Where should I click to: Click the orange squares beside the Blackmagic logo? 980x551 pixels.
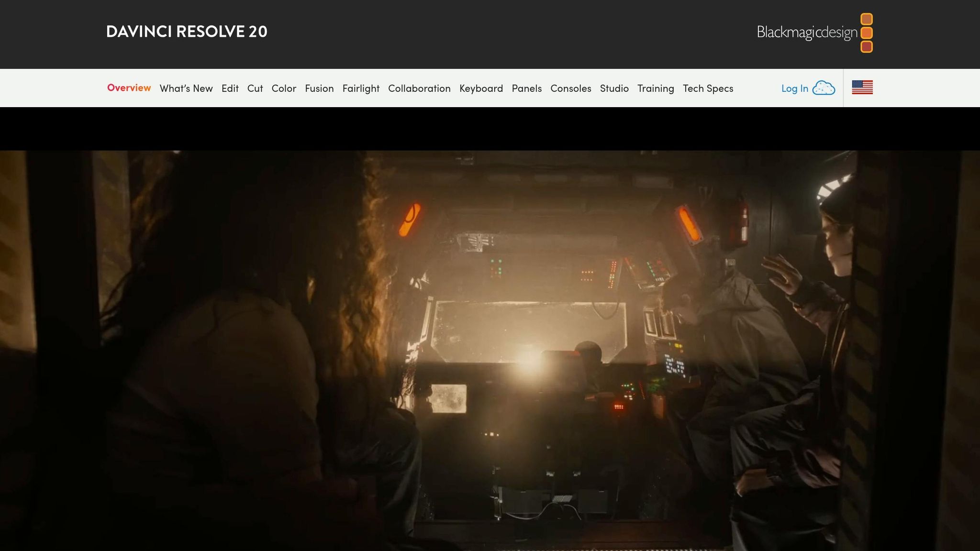(x=866, y=33)
